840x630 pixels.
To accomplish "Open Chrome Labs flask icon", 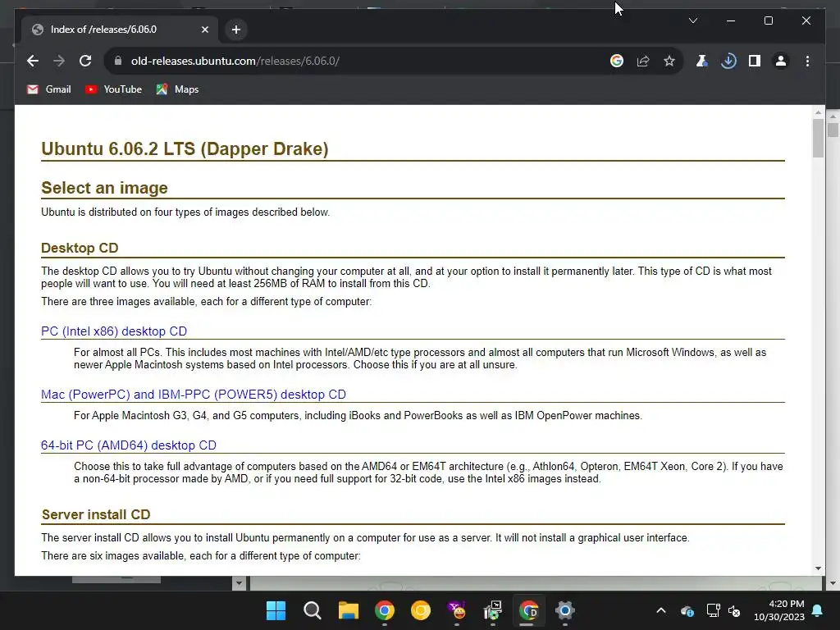I will 702,61.
